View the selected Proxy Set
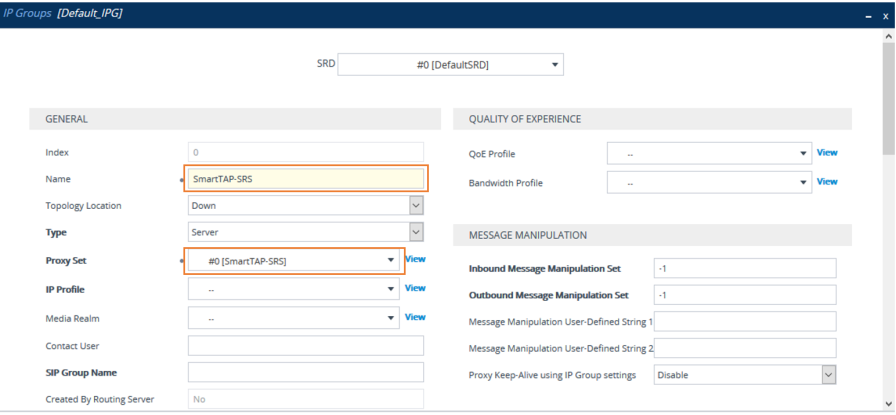Image resolution: width=896 pixels, height=415 pixels. (415, 259)
